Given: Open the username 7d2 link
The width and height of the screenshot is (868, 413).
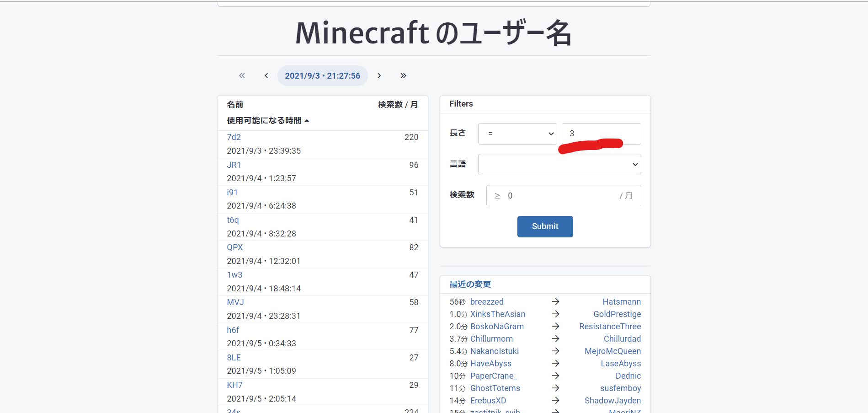Looking at the screenshot, I should pyautogui.click(x=234, y=137).
